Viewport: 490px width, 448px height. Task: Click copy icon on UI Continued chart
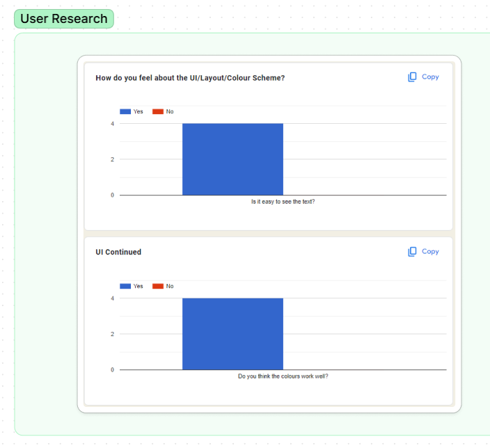click(412, 252)
